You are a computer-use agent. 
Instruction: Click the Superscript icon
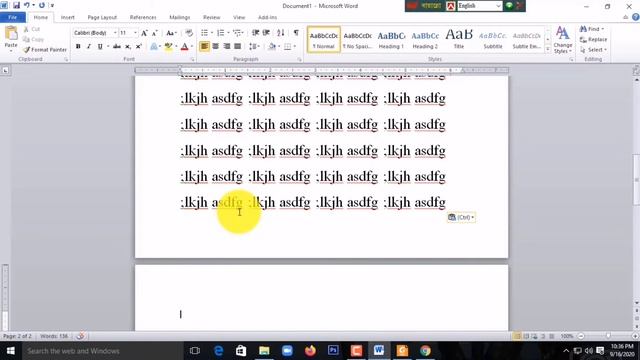point(138,47)
